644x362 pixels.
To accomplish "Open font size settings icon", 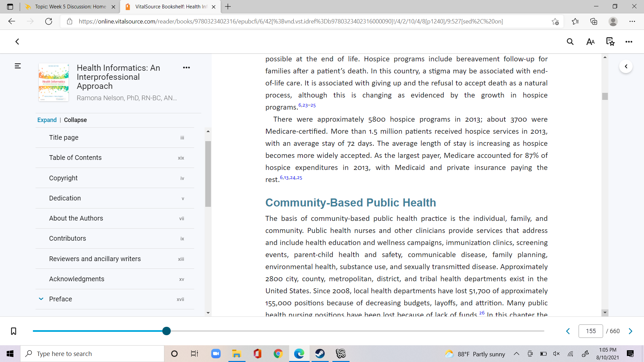I will (590, 42).
